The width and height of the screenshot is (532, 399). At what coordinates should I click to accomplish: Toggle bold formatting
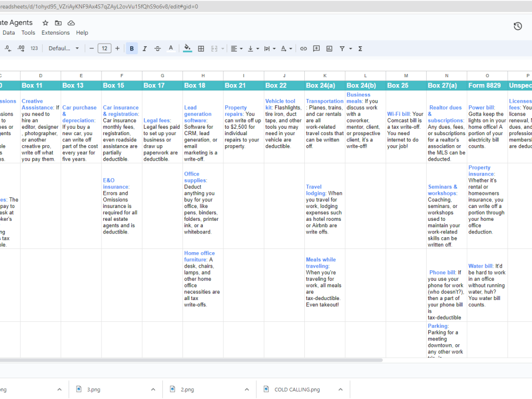(131, 48)
